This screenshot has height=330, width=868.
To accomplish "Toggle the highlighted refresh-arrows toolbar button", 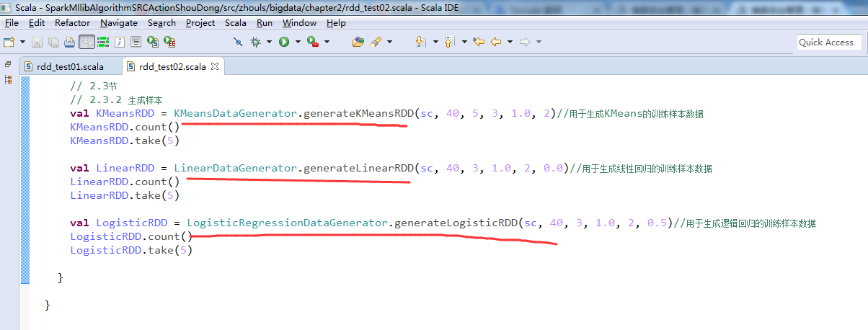I will (x=87, y=43).
